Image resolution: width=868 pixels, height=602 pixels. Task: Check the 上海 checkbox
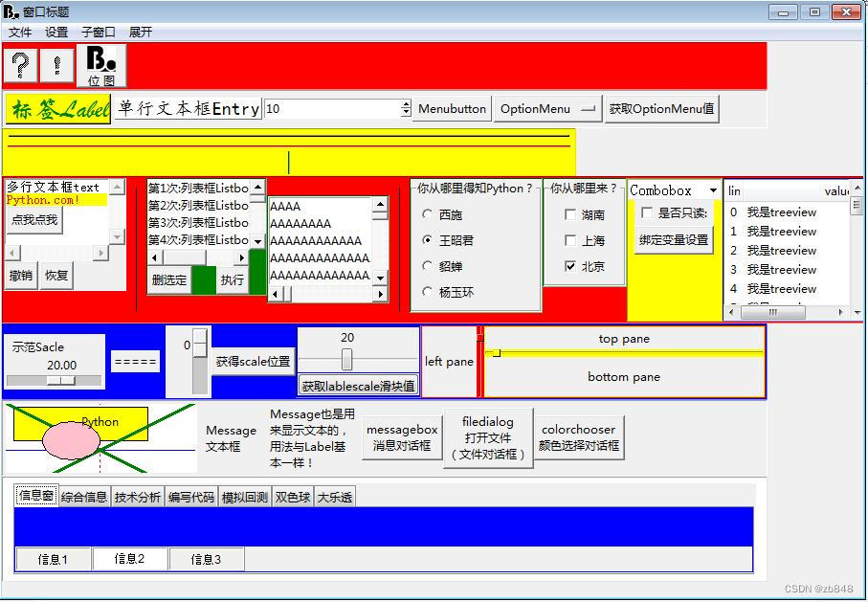pos(570,240)
